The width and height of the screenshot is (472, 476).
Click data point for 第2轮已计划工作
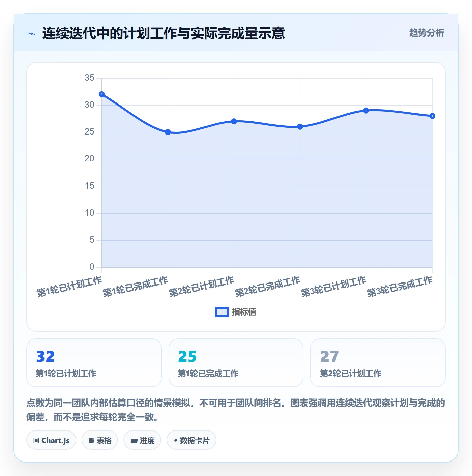point(234,121)
